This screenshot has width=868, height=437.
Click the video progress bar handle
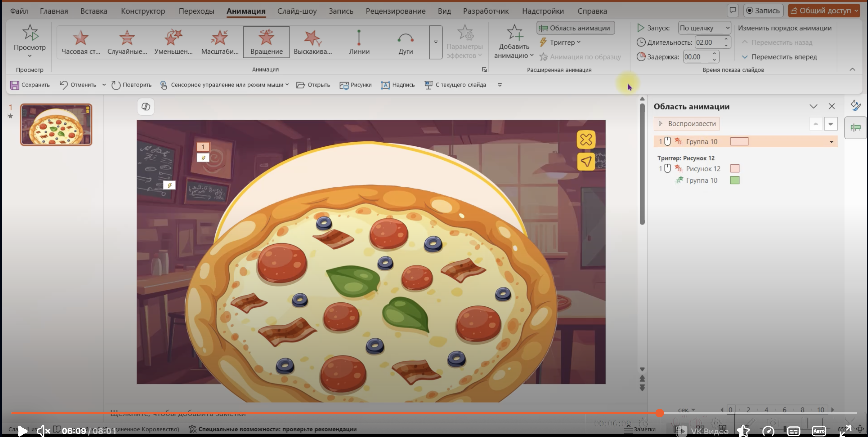point(659,413)
